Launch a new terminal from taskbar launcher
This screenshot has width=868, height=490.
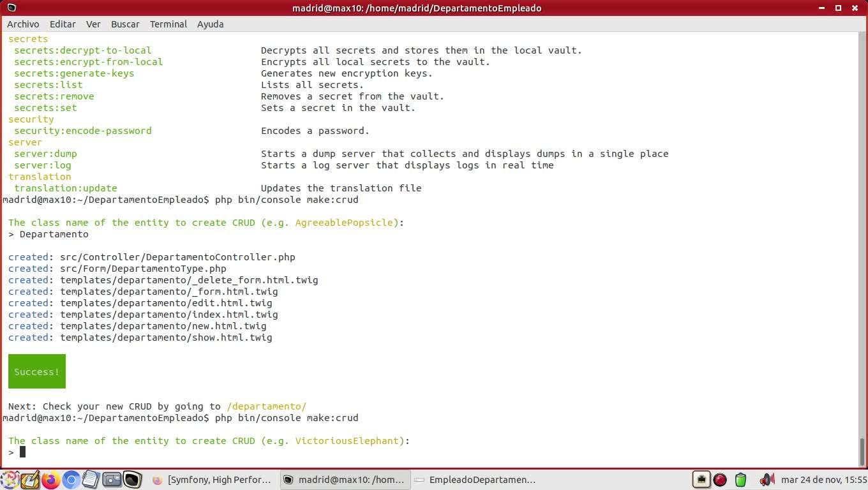(132, 480)
